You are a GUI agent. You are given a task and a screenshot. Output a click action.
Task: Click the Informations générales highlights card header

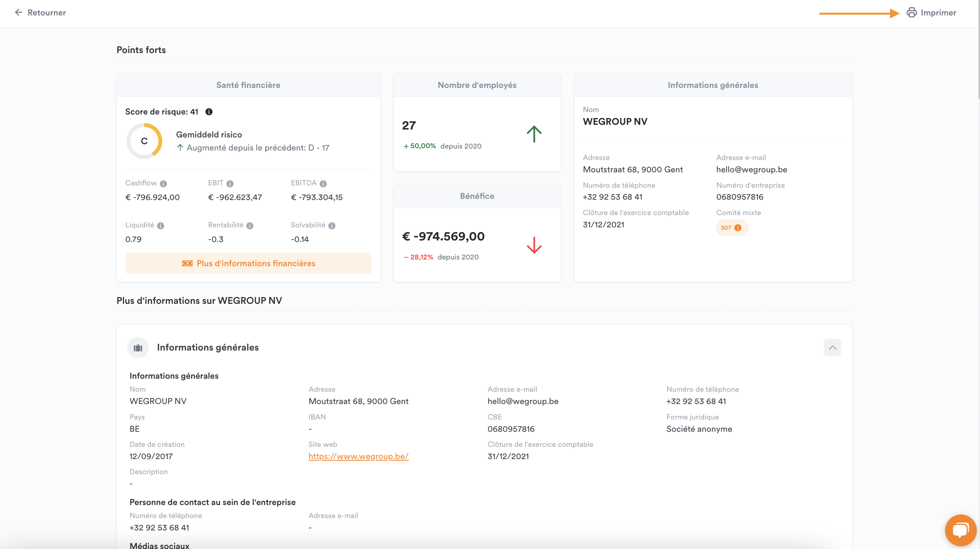[713, 85]
